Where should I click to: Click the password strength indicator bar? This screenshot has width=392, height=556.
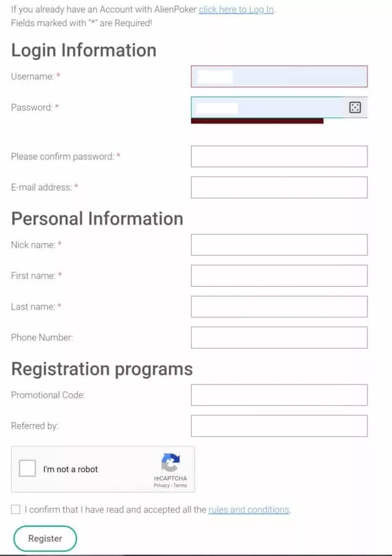257,121
